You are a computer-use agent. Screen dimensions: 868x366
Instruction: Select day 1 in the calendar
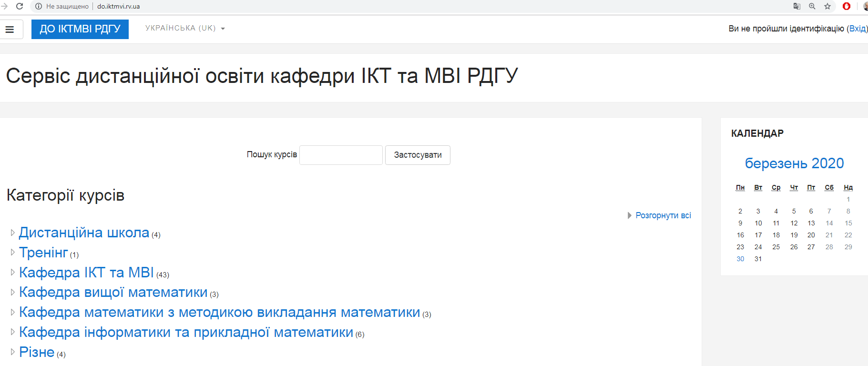pyautogui.click(x=848, y=199)
